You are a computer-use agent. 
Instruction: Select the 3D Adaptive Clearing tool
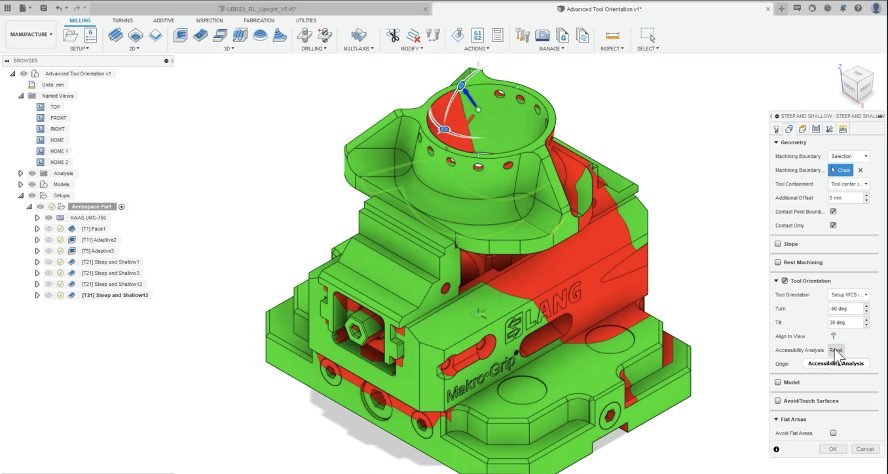pyautogui.click(x=180, y=35)
